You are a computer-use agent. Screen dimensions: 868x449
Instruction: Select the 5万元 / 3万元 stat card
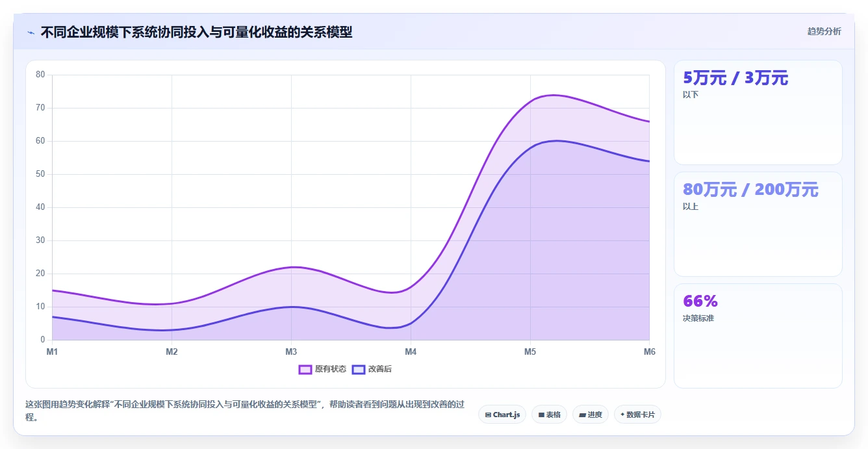[758, 112]
